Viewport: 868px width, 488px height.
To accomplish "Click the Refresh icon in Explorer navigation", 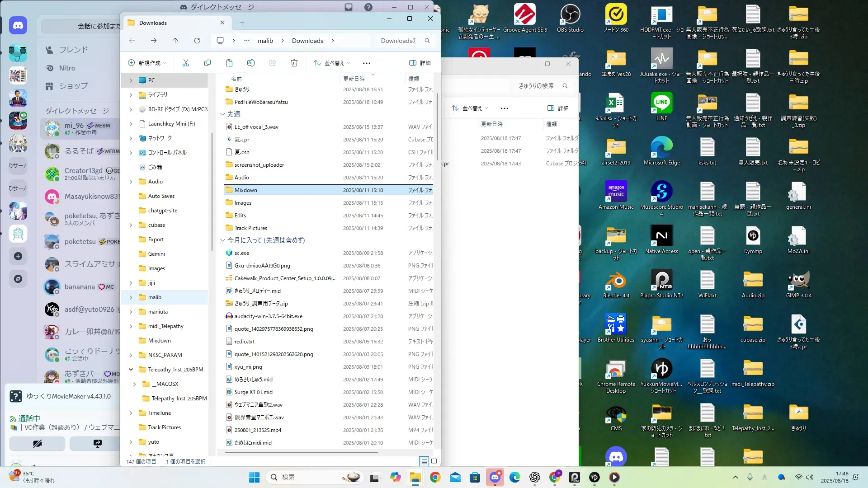I will (x=197, y=41).
